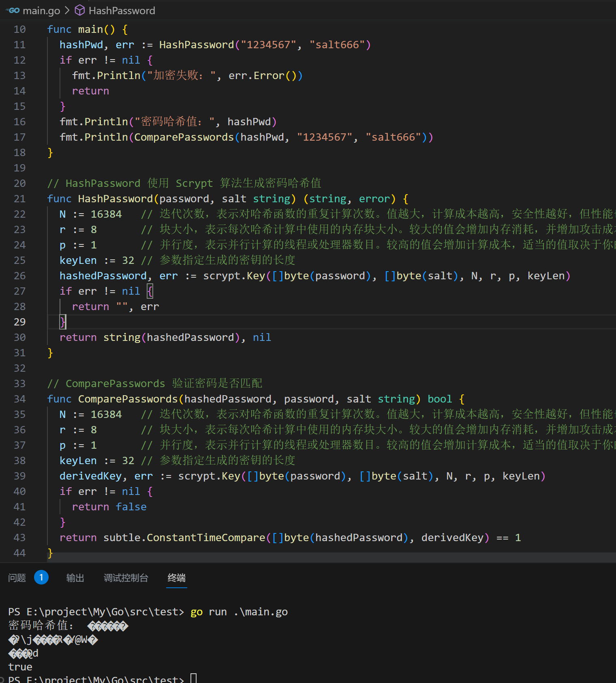Click line number 44 in the gutter
The image size is (616, 683).
19,553
